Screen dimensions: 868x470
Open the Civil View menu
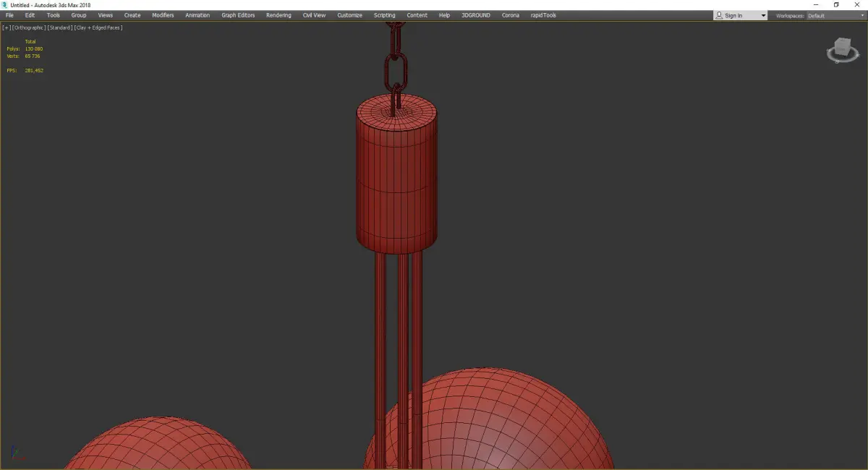tap(314, 15)
